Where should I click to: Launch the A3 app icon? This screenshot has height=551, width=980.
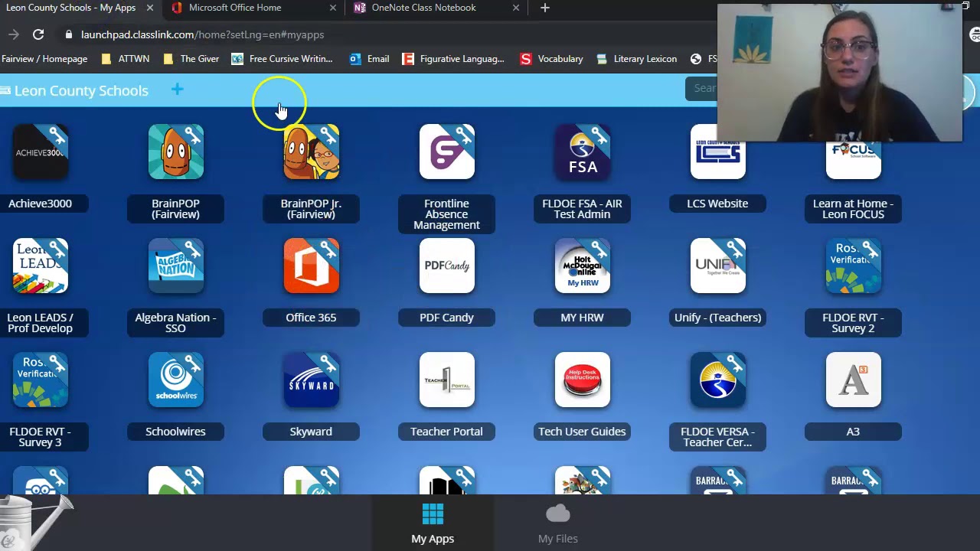point(853,380)
